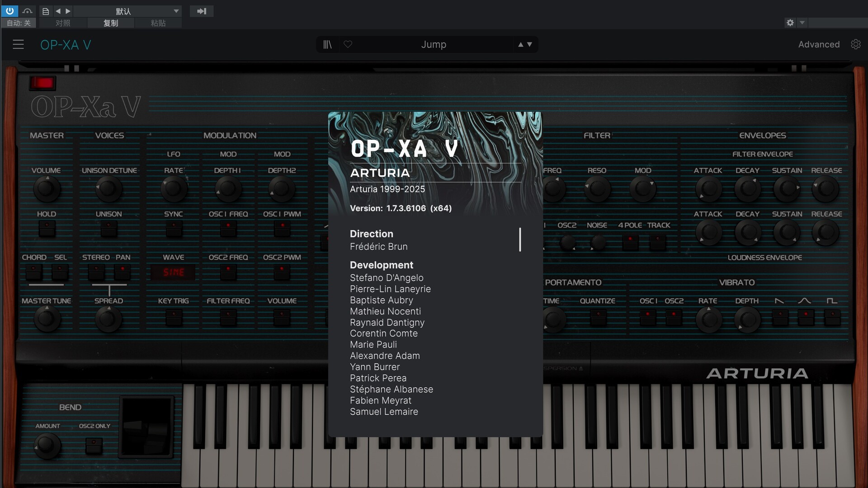Click the filter RESO knob
This screenshot has height=488, width=868.
pos(597,189)
